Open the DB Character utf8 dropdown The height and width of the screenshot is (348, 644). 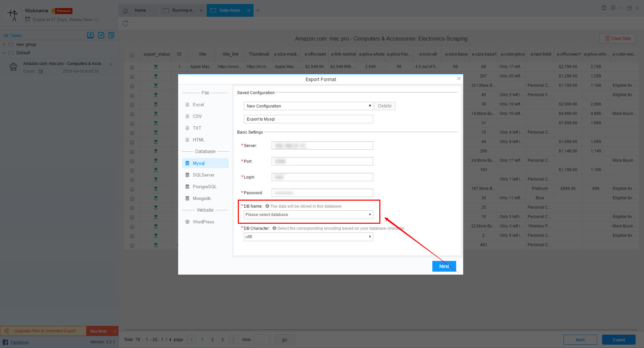pos(308,237)
